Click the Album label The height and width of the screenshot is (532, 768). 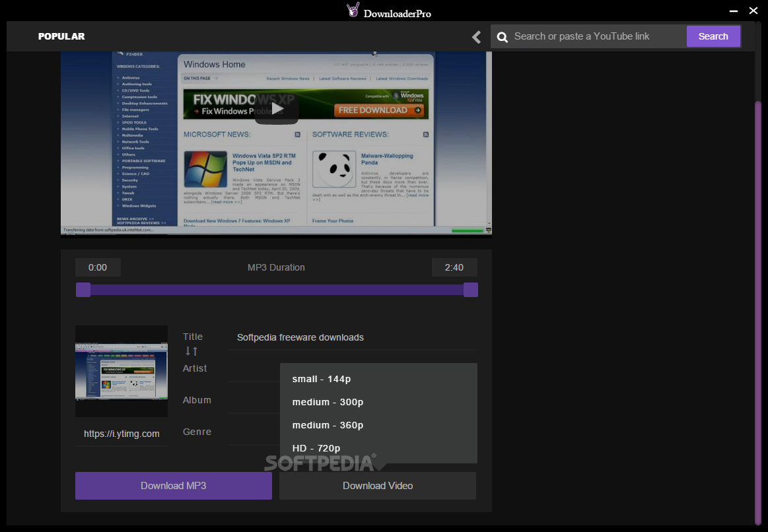coord(197,400)
